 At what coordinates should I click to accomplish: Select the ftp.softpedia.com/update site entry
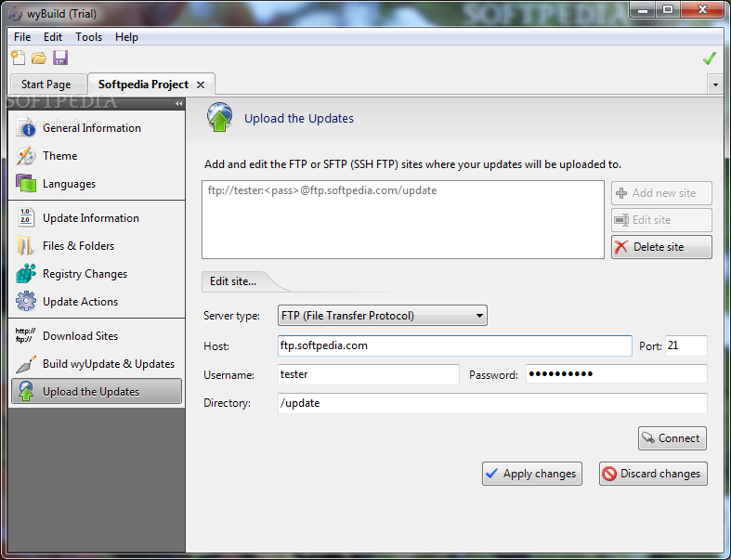(x=322, y=190)
